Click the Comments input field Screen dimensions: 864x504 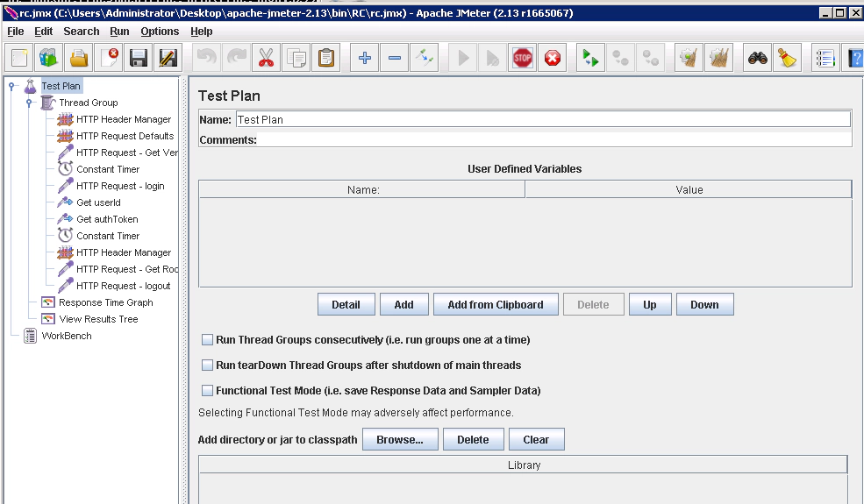pos(553,140)
